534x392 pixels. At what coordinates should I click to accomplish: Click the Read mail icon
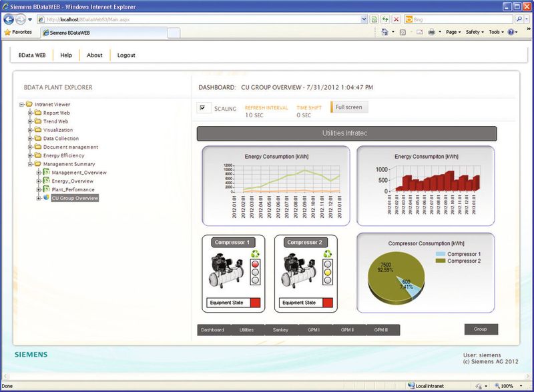pos(420,32)
